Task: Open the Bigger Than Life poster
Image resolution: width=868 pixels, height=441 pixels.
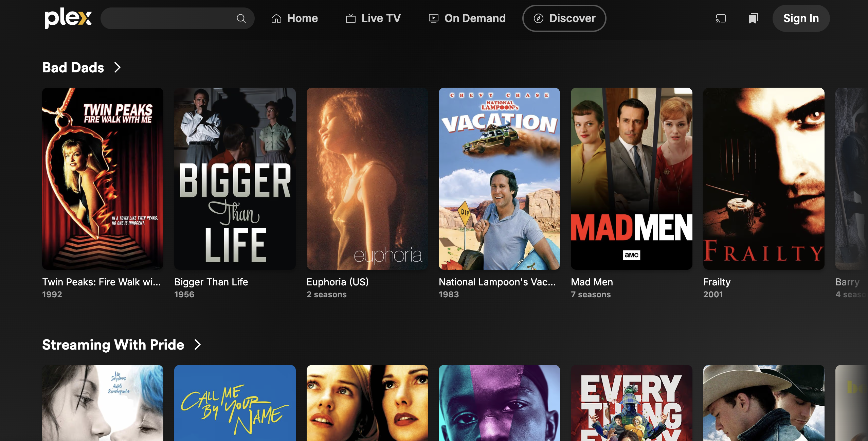Action: 235,179
